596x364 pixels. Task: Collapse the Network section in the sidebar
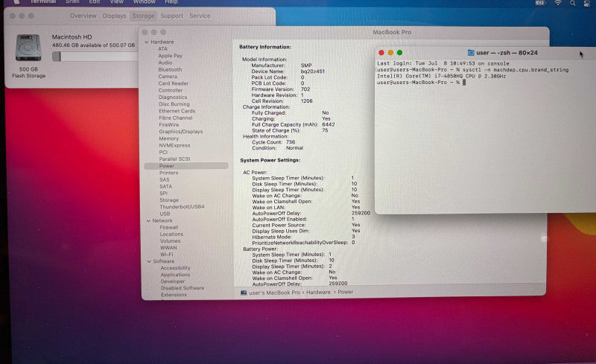point(148,220)
